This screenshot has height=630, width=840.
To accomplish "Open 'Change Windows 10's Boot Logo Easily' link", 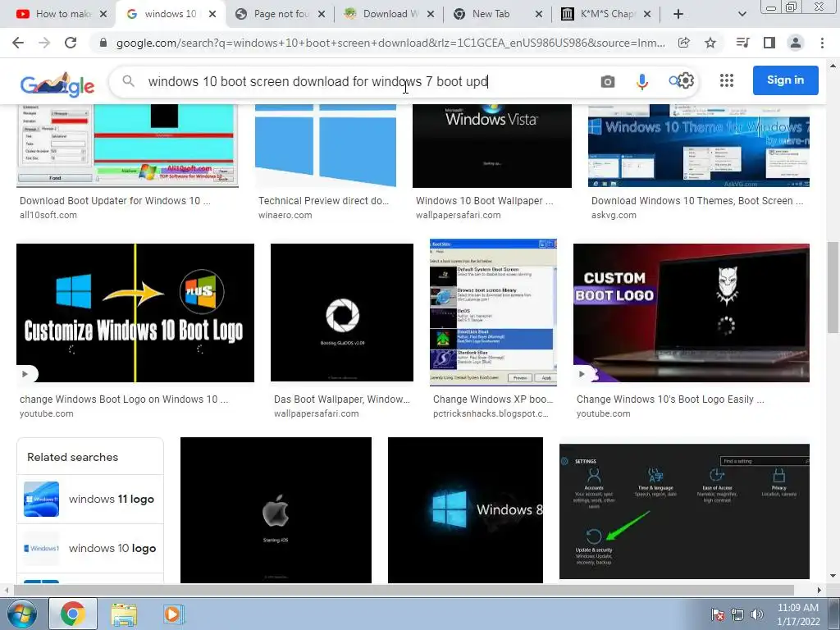I will click(670, 399).
